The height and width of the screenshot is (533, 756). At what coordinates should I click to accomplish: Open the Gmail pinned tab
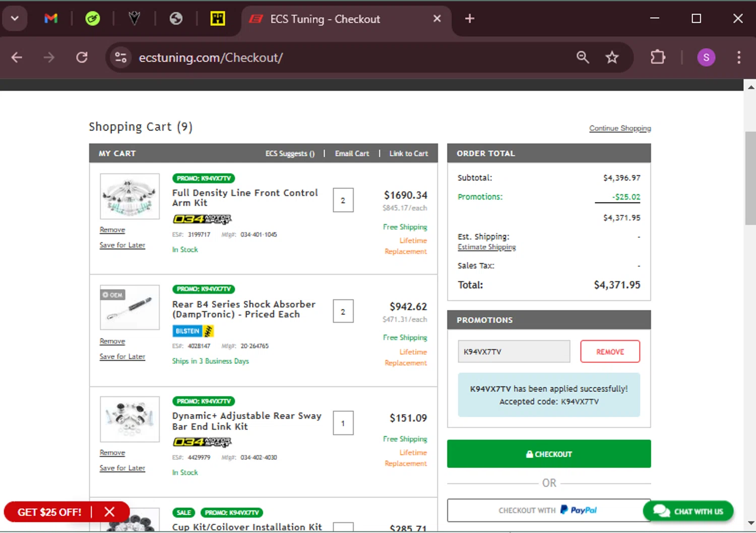[51, 19]
